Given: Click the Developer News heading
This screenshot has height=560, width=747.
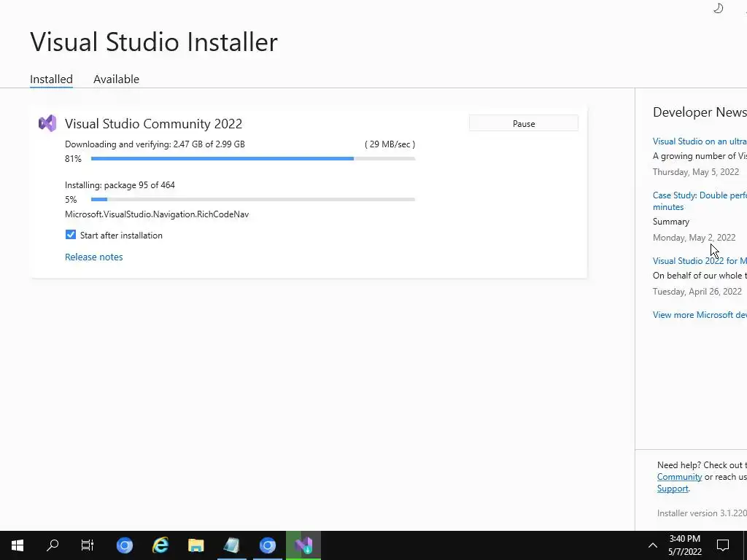Looking at the screenshot, I should coord(700,112).
